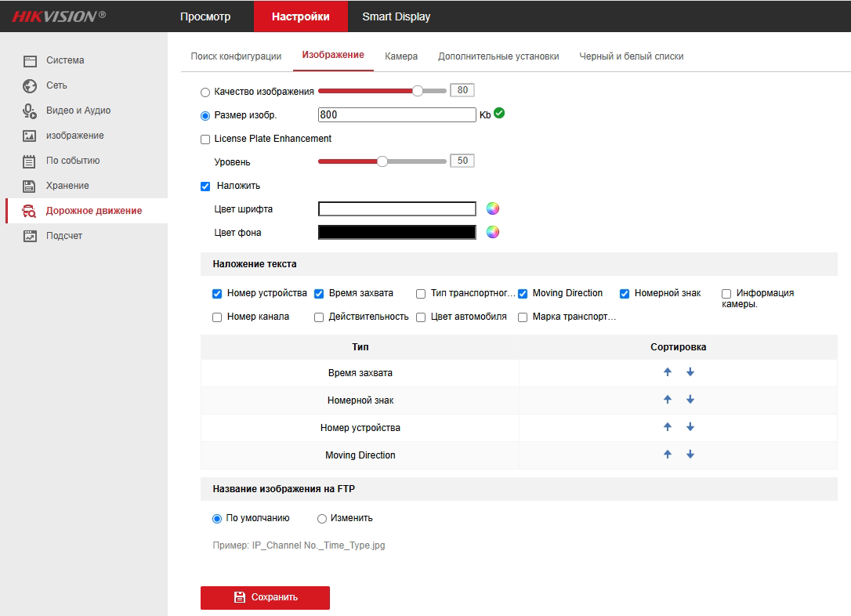Open the Smart Display top menu
Image resolution: width=851 pixels, height=616 pixels.
tap(396, 16)
